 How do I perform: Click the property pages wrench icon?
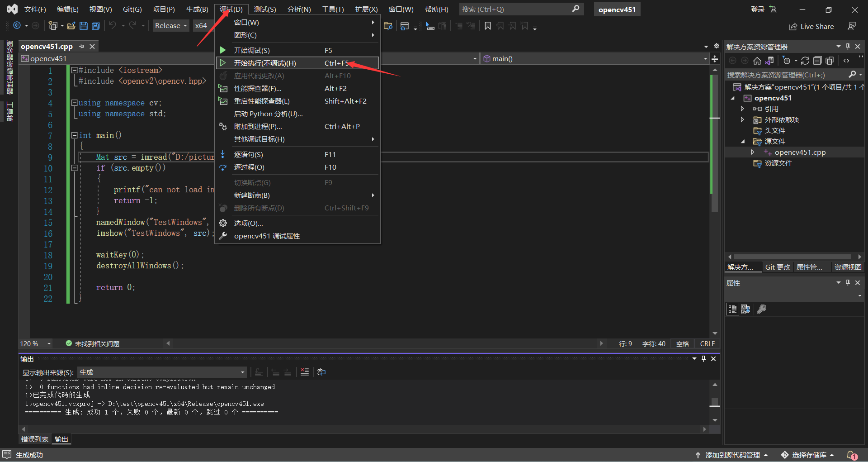tap(761, 309)
